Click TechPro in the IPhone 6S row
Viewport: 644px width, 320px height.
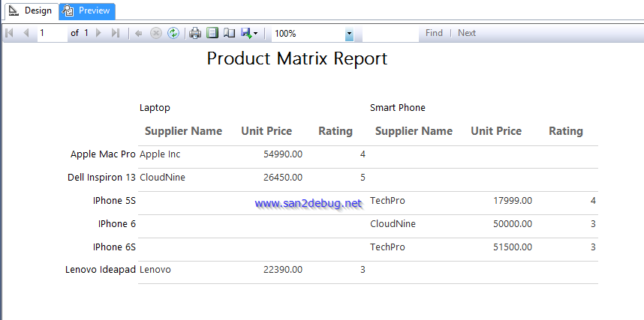pos(387,247)
